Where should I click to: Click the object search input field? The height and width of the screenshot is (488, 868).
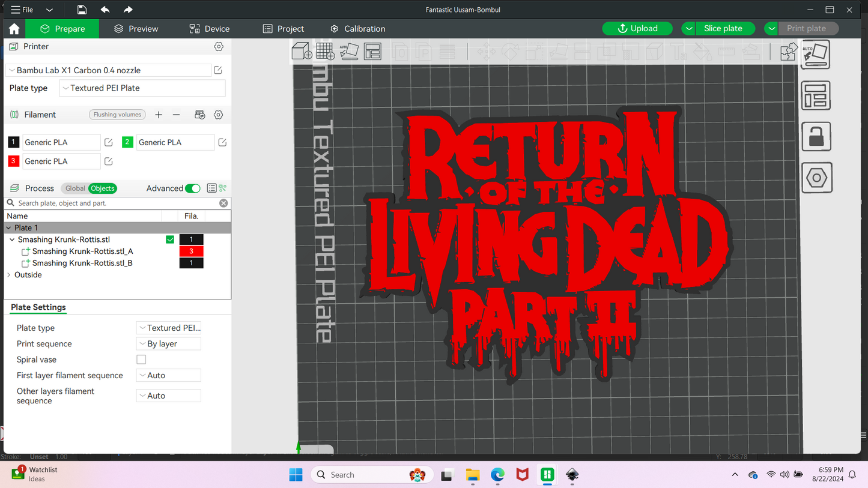(x=117, y=203)
